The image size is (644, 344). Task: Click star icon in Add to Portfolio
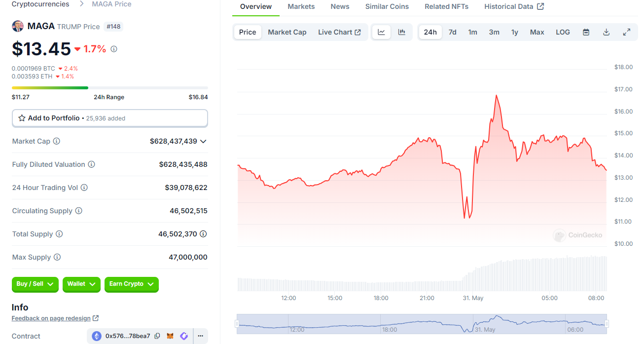pyautogui.click(x=22, y=118)
